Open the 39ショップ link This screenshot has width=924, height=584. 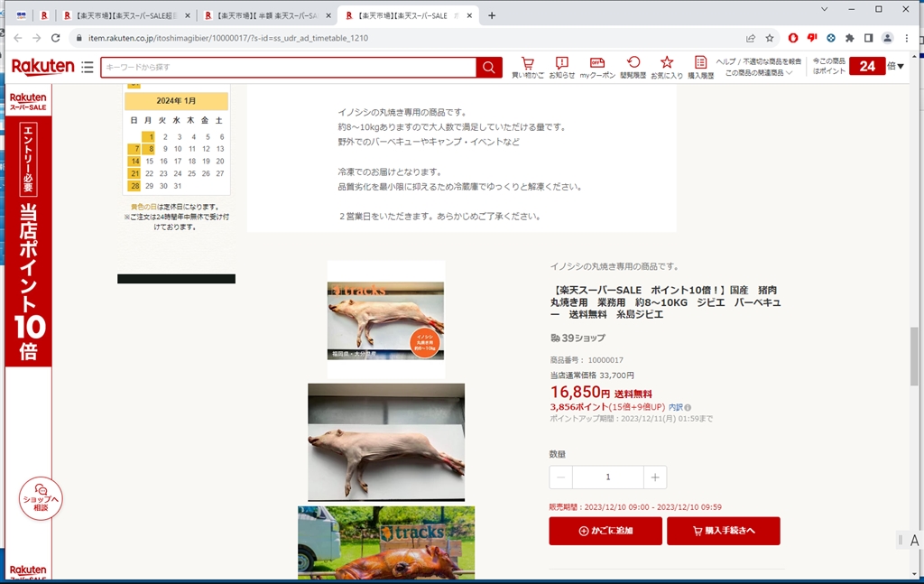click(577, 338)
